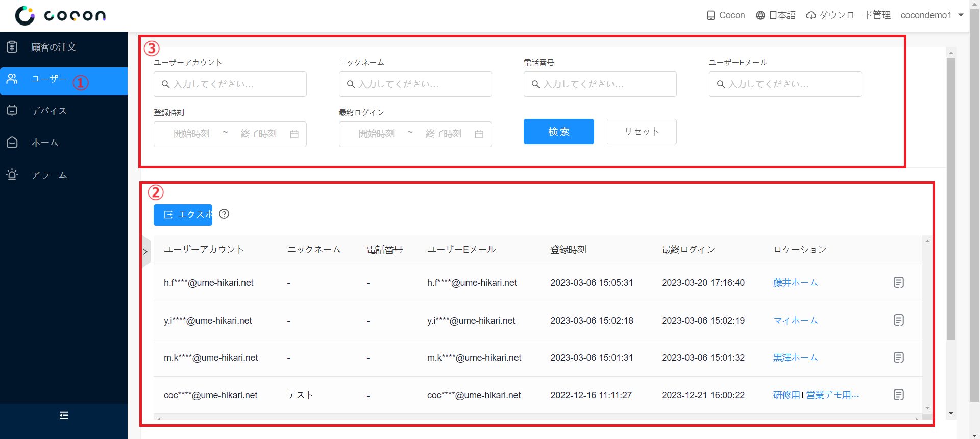Collapse sidebar with hamburger icon
The width and height of the screenshot is (980, 439).
point(64,416)
